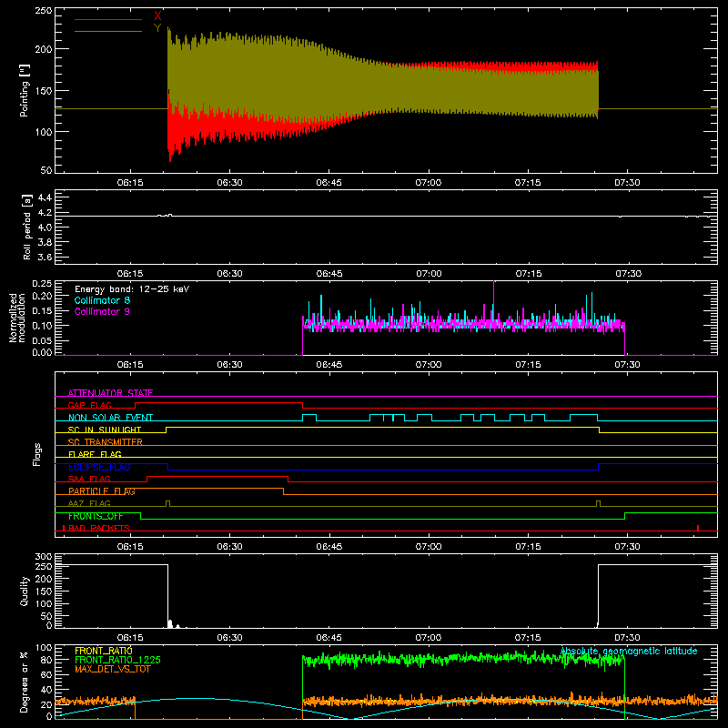728x728 pixels.
Task: Click the SAA_FLAG label
Action: pos(89,479)
